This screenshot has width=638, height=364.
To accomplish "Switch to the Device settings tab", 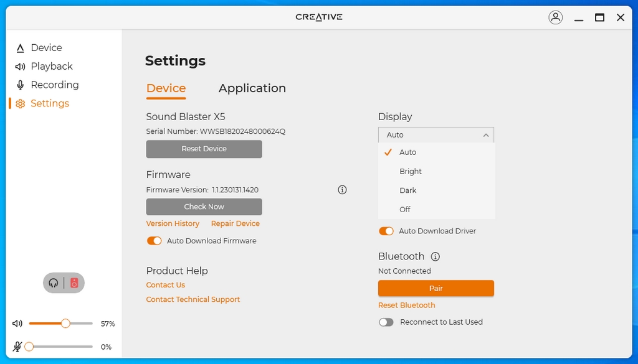I will 166,88.
